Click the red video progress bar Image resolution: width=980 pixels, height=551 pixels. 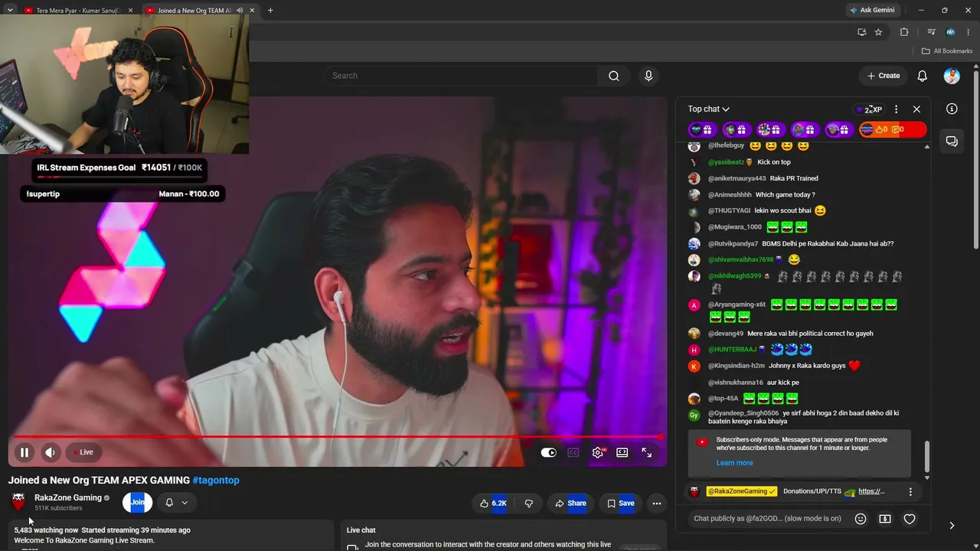pos(338,437)
